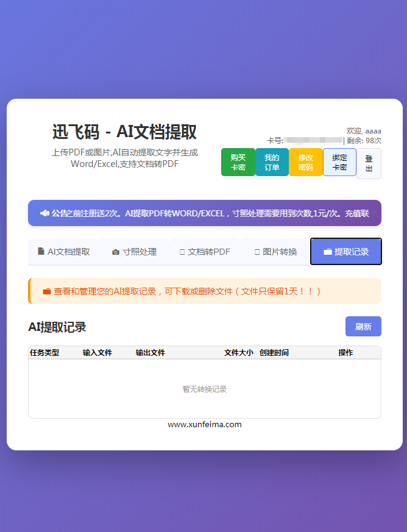The width and height of the screenshot is (407, 532).
Task: Click the 暂无转换记录 empty message
Action: pos(205,389)
